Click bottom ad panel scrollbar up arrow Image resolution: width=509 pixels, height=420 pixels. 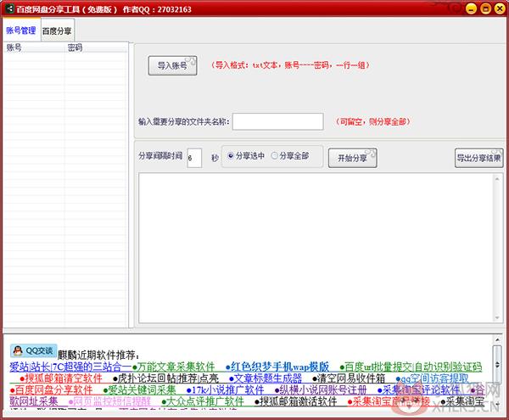pos(498,339)
